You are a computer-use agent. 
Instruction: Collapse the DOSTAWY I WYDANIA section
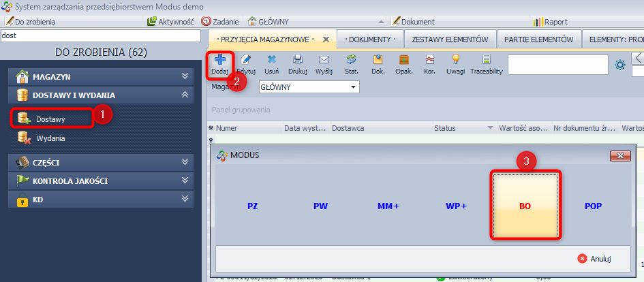click(x=185, y=95)
